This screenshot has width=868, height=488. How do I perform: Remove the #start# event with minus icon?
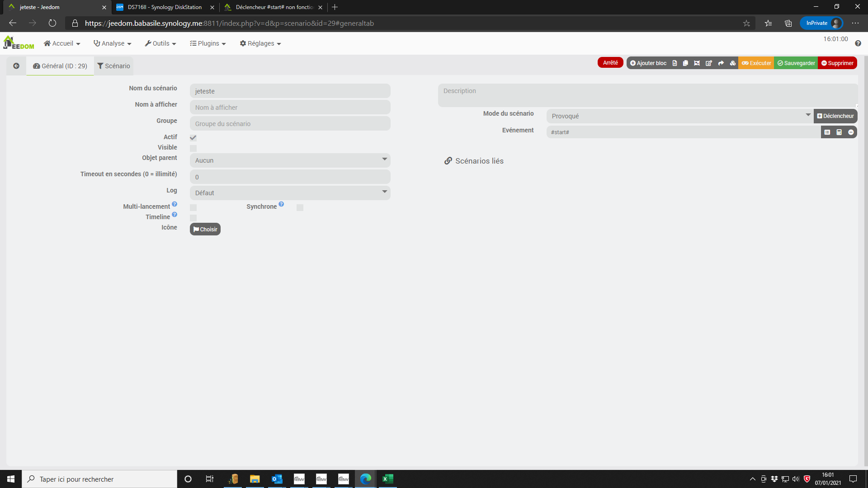tap(851, 132)
